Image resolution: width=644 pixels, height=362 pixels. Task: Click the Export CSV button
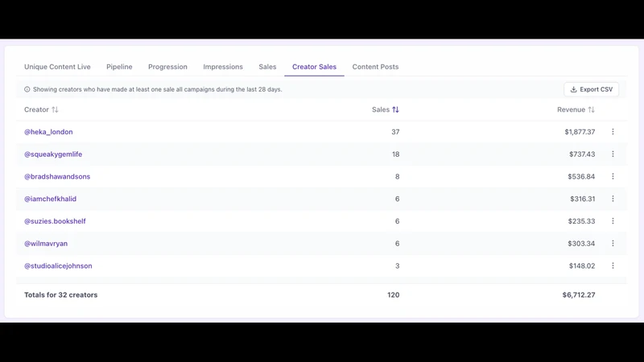click(592, 89)
